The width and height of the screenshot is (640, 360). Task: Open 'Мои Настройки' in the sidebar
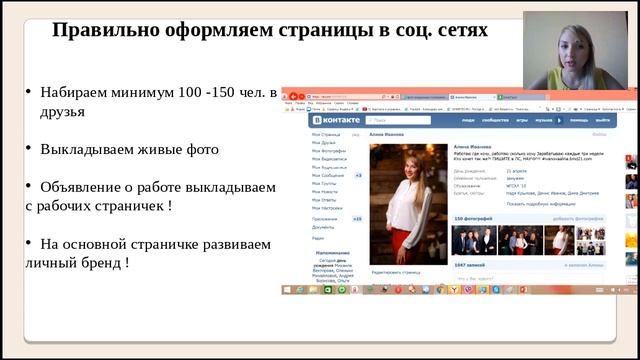tap(327, 208)
